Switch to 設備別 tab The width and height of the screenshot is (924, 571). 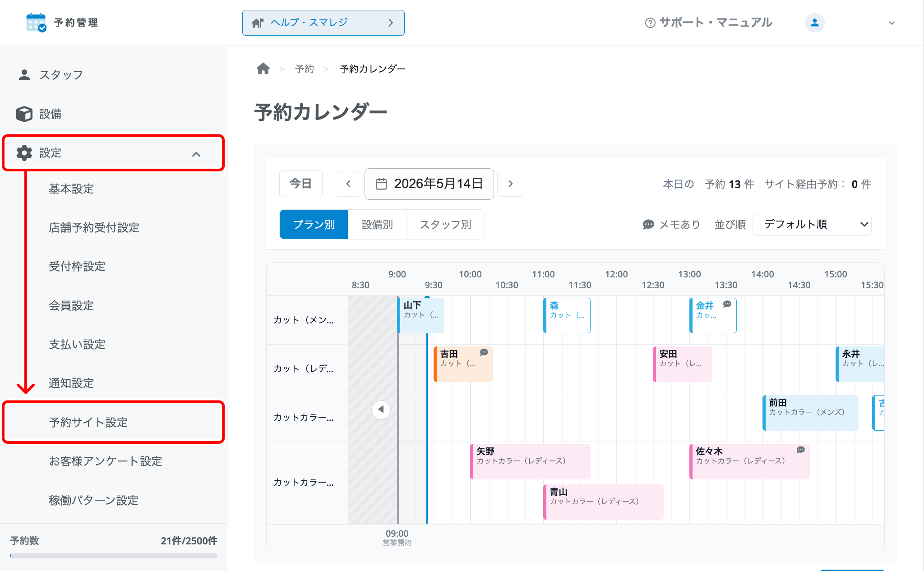(x=377, y=224)
